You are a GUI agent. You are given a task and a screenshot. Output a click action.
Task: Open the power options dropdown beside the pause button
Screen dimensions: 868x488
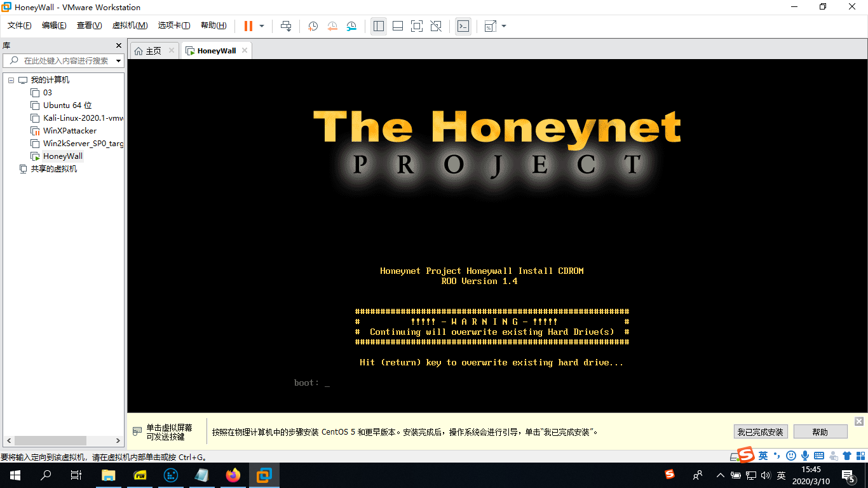[x=262, y=26]
